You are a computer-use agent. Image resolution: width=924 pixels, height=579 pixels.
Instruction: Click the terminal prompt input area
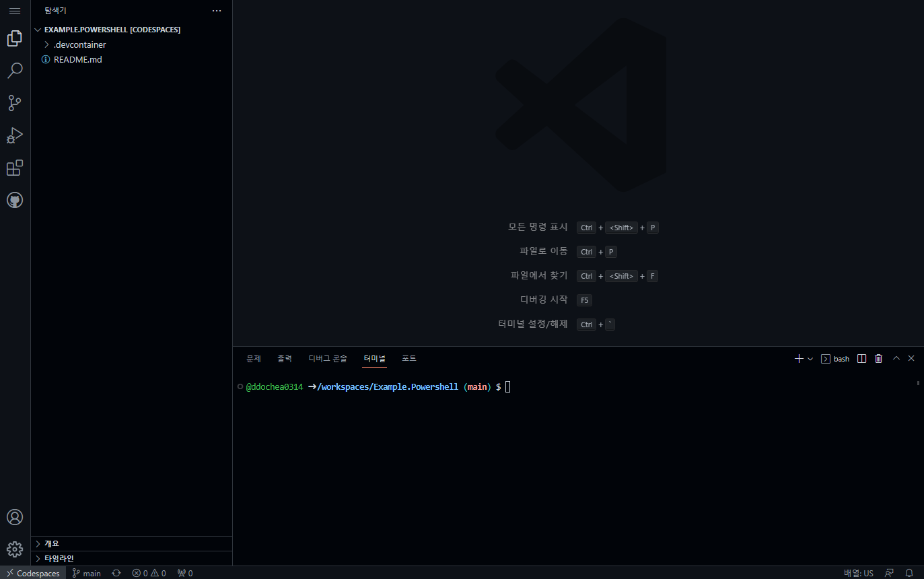click(x=508, y=387)
